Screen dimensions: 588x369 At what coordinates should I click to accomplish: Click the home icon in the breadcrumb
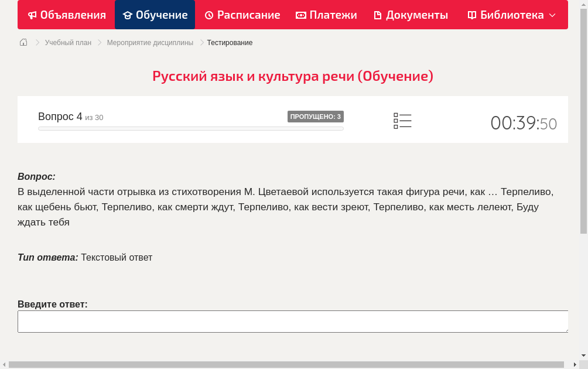[23, 42]
